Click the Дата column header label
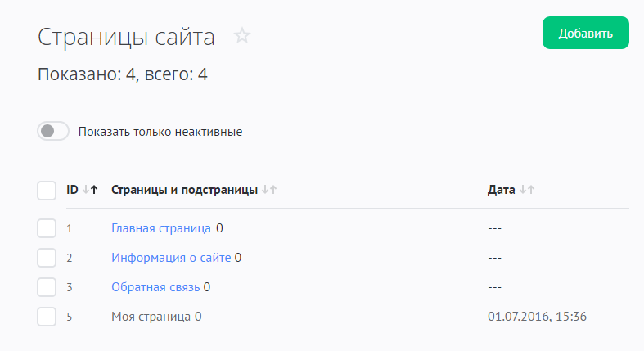 click(x=501, y=190)
